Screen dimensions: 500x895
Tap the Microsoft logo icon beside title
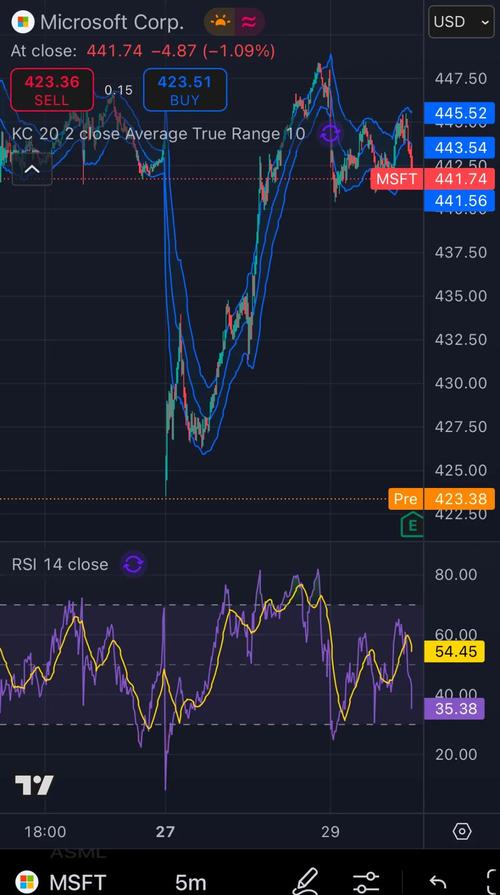pos(22,22)
